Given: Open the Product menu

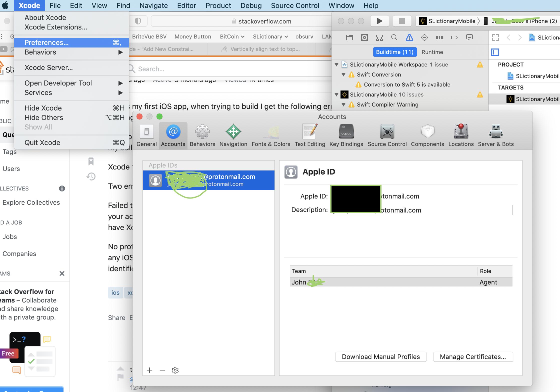Looking at the screenshot, I should coord(218,5).
